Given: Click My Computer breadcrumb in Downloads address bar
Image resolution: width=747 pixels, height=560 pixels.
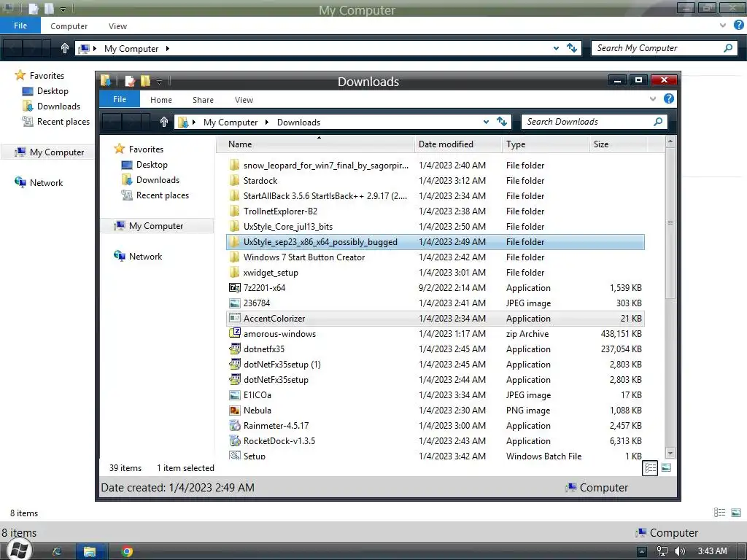Looking at the screenshot, I should (231, 122).
